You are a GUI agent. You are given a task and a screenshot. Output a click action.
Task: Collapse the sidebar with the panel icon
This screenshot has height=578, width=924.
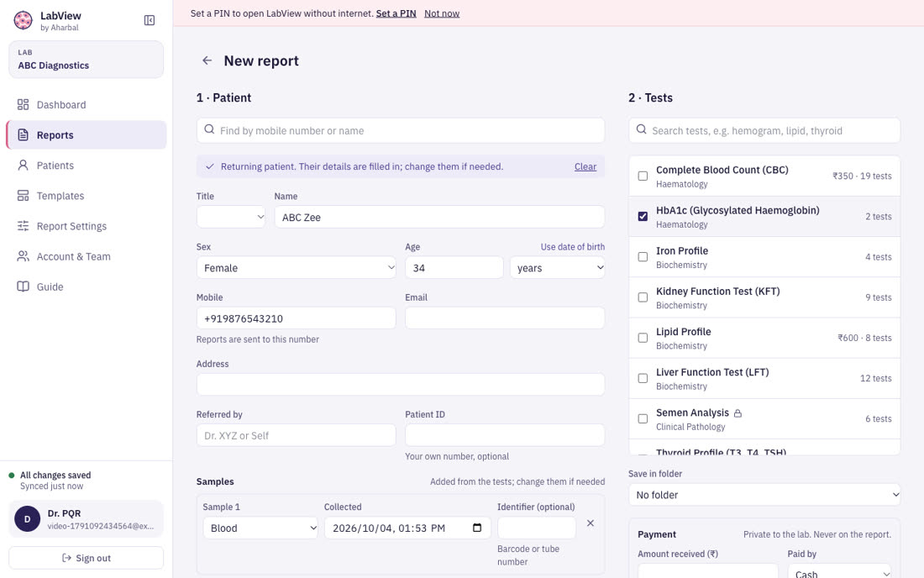(x=150, y=21)
